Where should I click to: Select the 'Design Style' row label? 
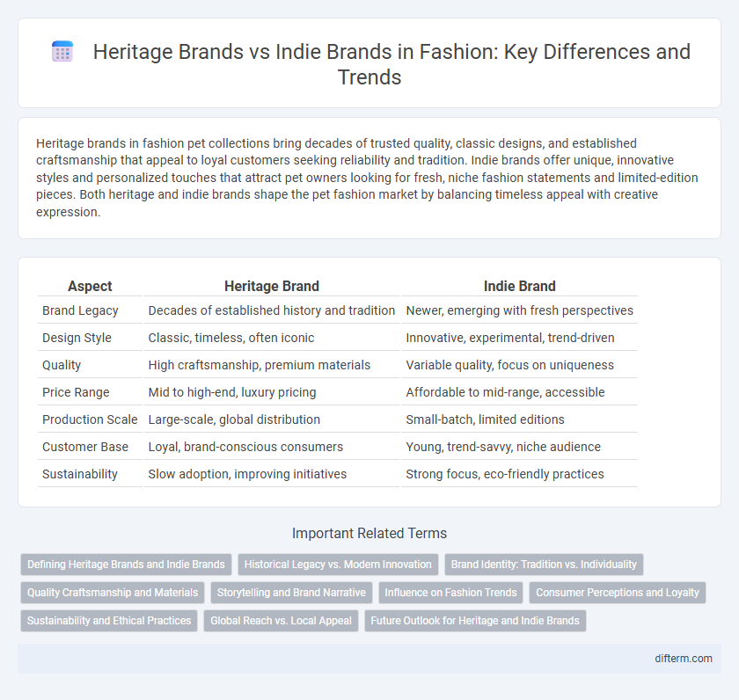click(77, 338)
